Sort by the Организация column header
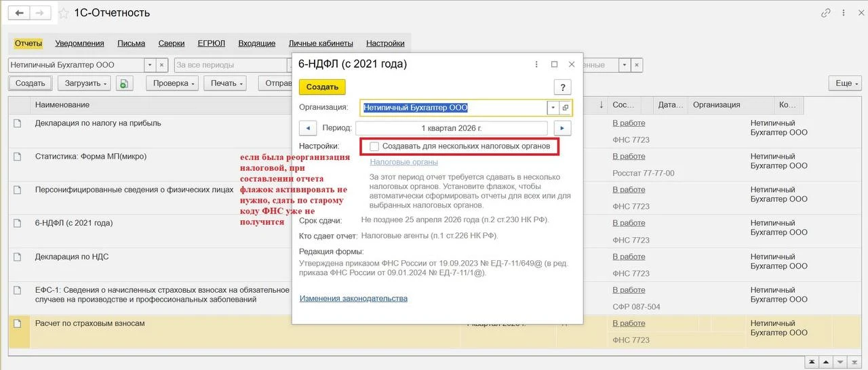Image resolution: width=868 pixels, height=370 pixels. coord(730,105)
